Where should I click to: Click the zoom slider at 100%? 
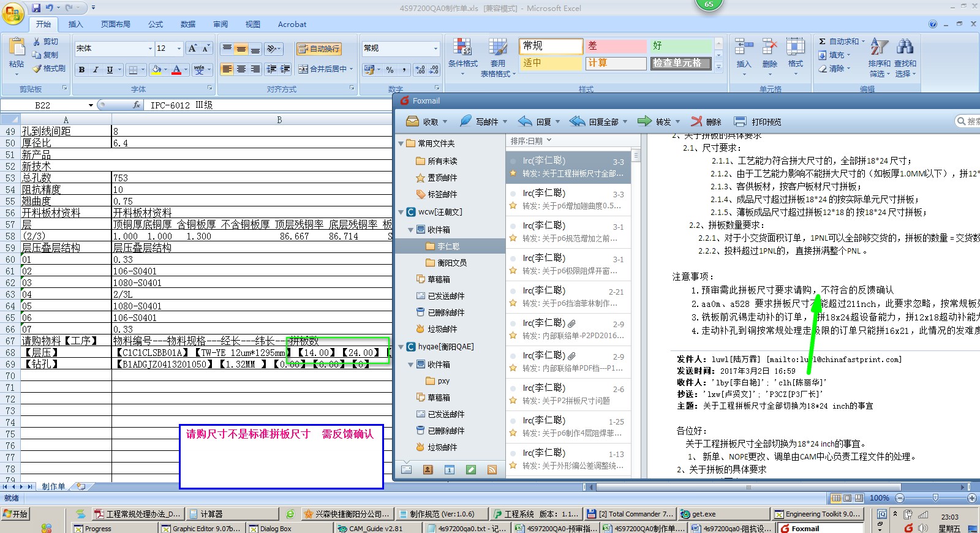coord(935,497)
